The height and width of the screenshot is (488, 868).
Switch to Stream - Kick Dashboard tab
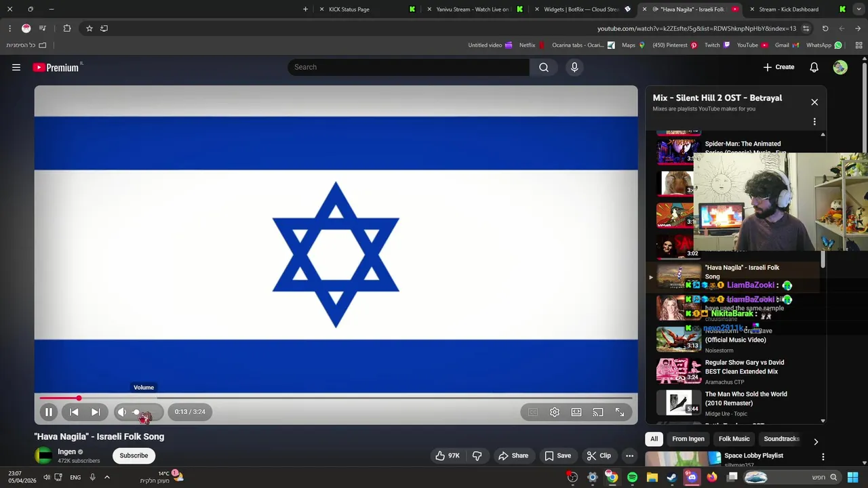coord(797,9)
